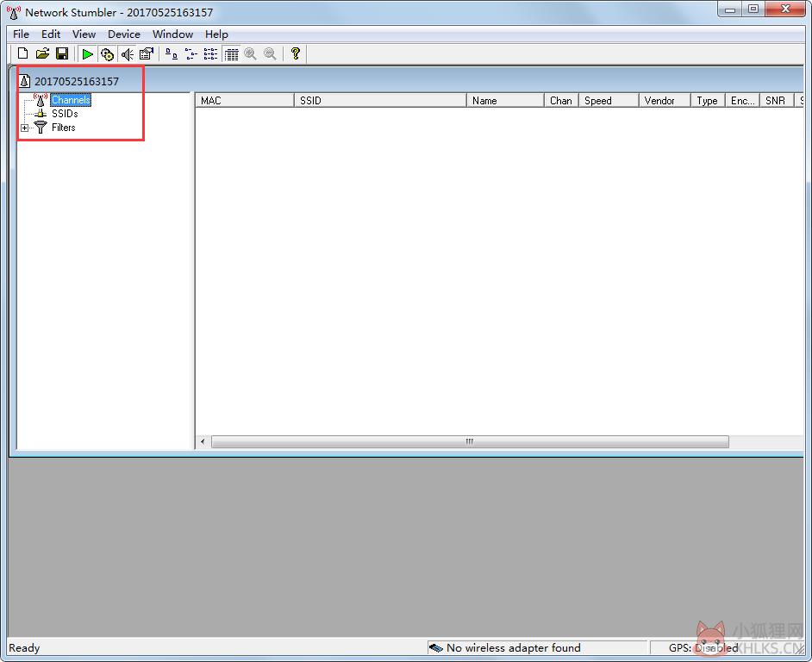Start scanning with green play arrow

click(88, 53)
